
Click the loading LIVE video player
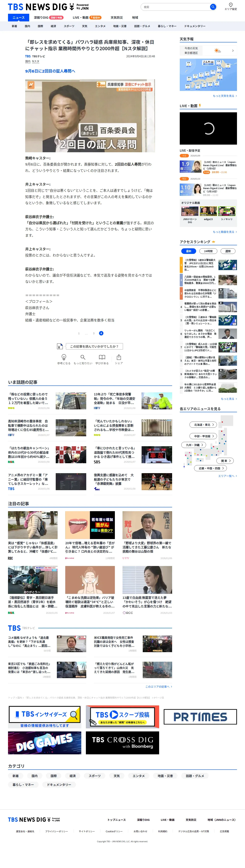coord(208,128)
